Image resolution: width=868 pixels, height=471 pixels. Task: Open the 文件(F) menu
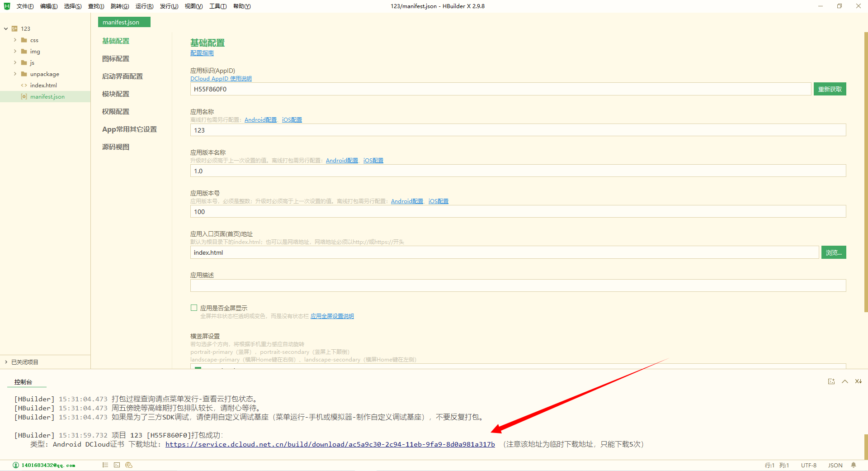[25, 6]
